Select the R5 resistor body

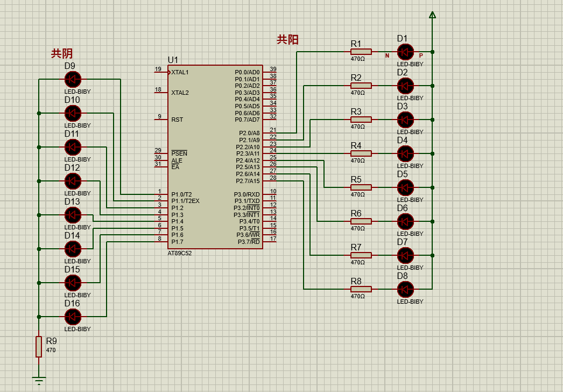[361, 187]
